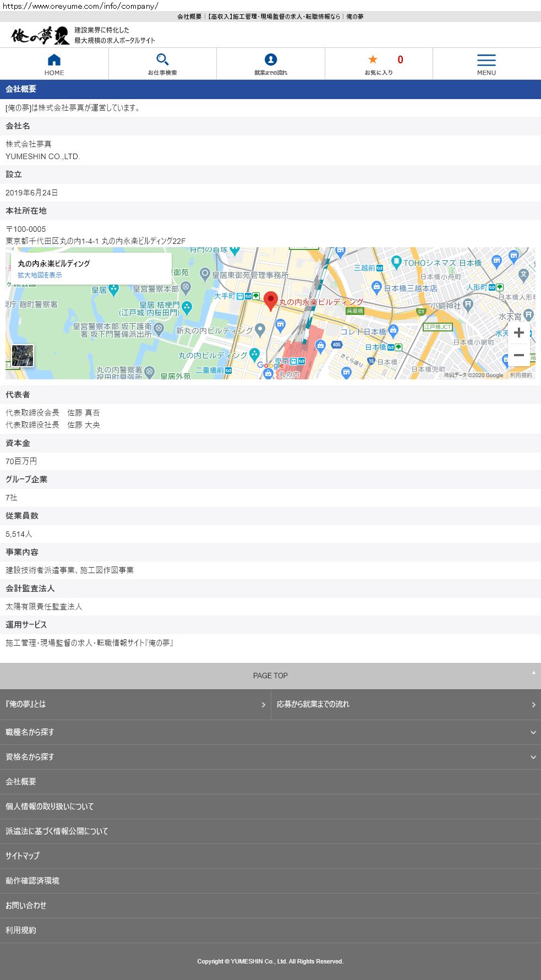Switch to satellite view thumbnail
Viewport: 541px width, 980px height.
[x=23, y=356]
